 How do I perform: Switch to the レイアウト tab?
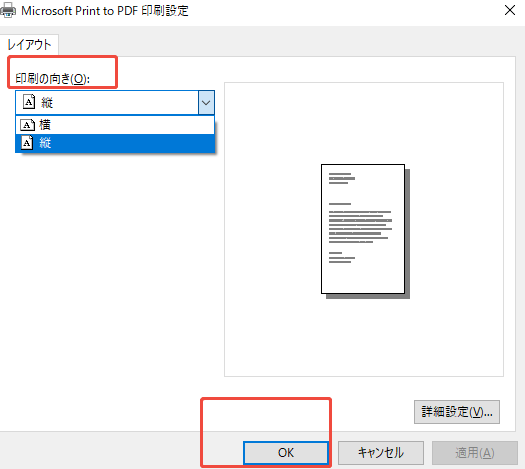29,45
